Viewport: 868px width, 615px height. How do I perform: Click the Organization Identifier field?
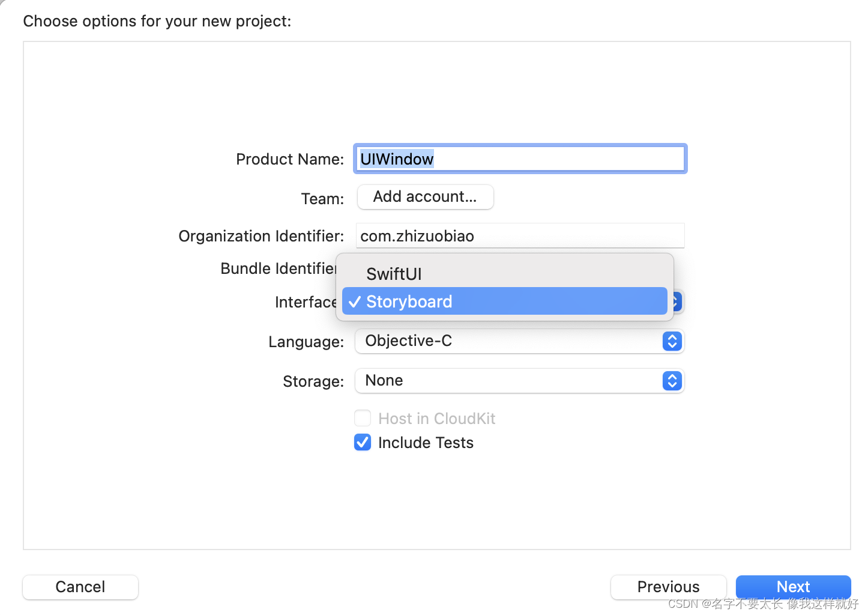point(520,236)
